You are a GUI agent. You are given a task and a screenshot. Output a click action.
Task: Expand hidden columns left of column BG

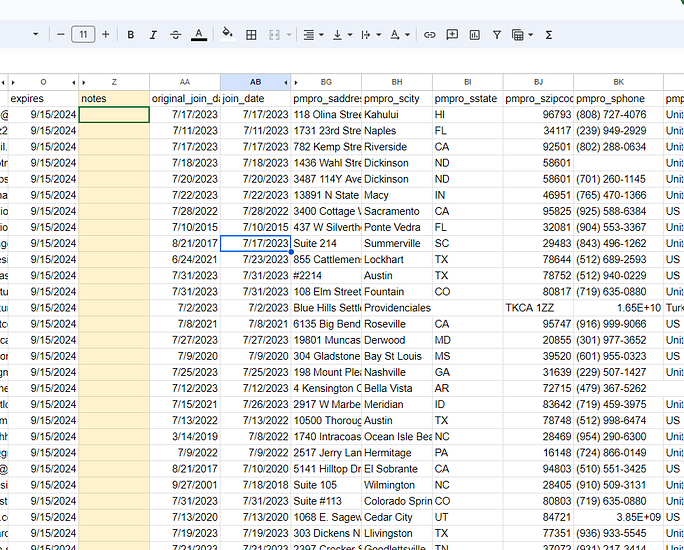296,82
